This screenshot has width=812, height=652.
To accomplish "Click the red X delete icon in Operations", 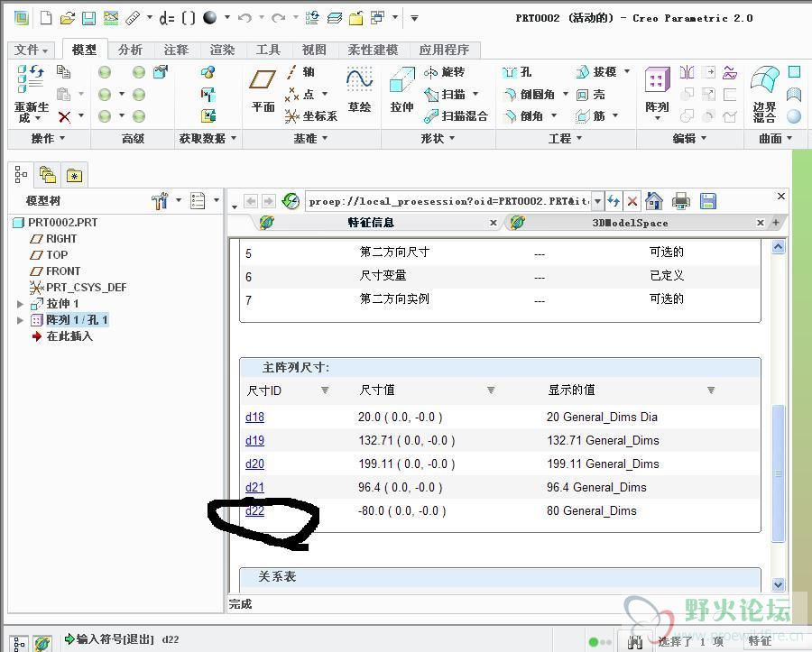I will pyautogui.click(x=64, y=117).
